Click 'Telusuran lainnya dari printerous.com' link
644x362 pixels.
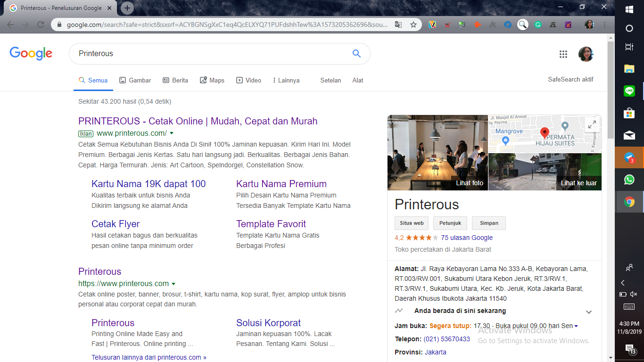149,357
